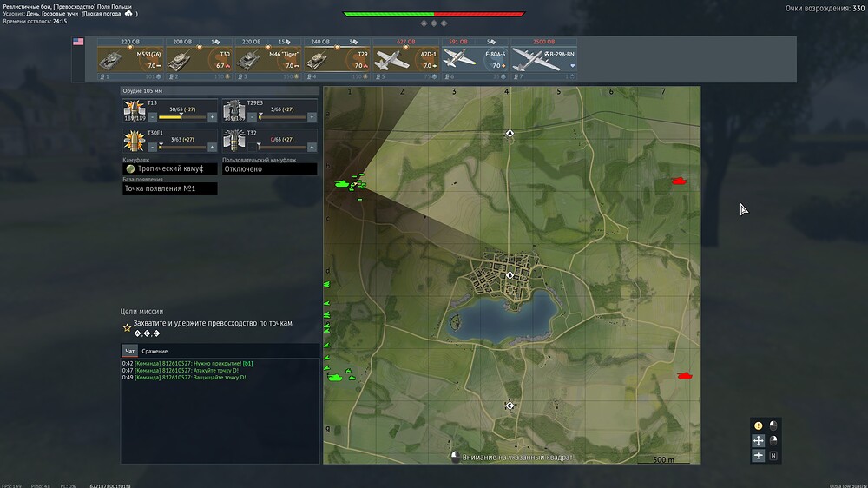Screen dimensions: 868x488
Task: Select the M46 "Tiger" tank slot
Action: point(268,59)
